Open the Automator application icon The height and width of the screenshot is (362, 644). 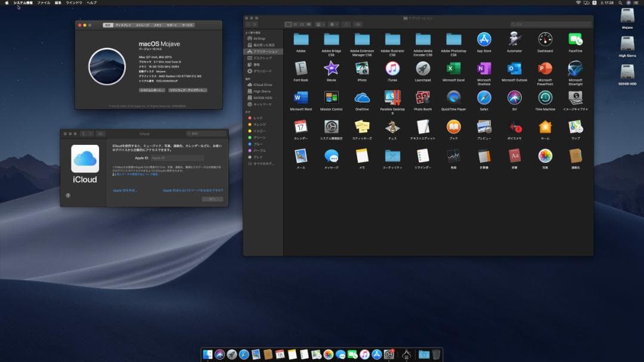tap(515, 39)
